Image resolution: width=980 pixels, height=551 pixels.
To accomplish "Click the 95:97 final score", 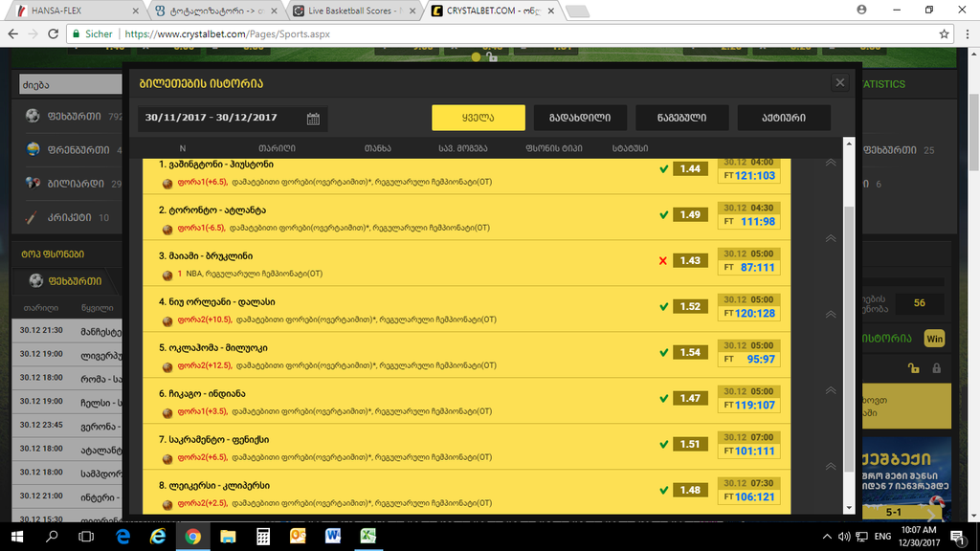I will pos(761,360).
